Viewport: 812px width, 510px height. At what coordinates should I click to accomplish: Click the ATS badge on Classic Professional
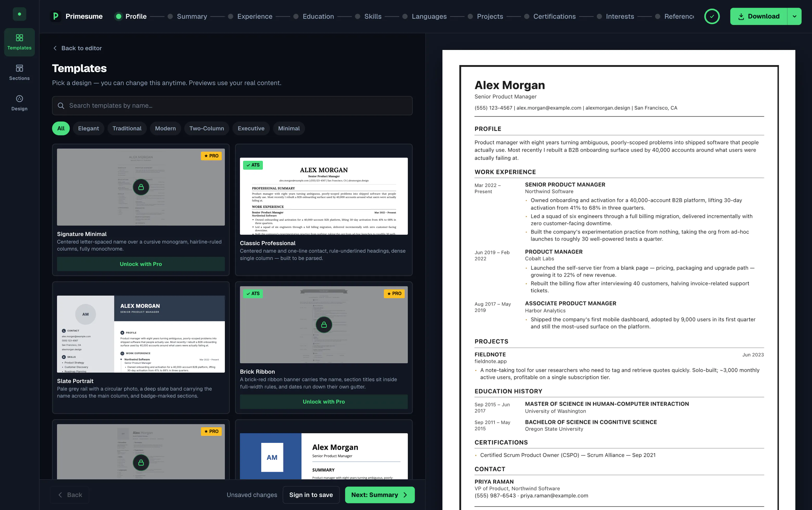point(253,165)
